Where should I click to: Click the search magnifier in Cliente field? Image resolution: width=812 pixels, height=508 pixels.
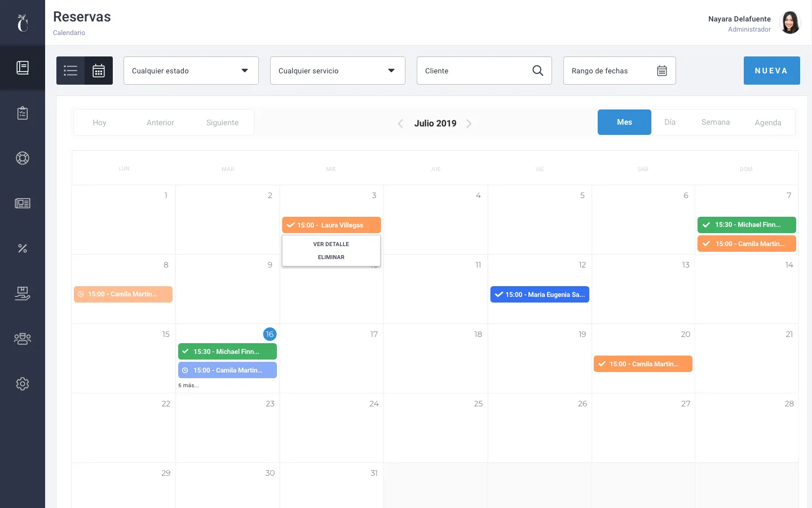(x=538, y=71)
